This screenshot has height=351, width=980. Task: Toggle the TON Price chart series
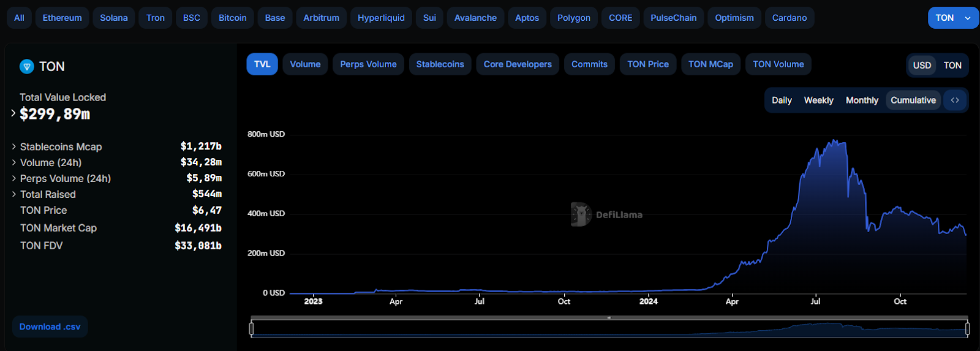coord(648,64)
